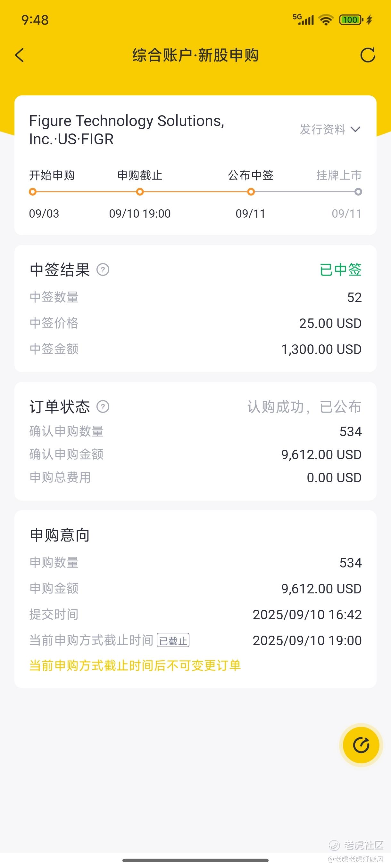Tap the 综合账户·新股申购 page title

tap(195, 55)
